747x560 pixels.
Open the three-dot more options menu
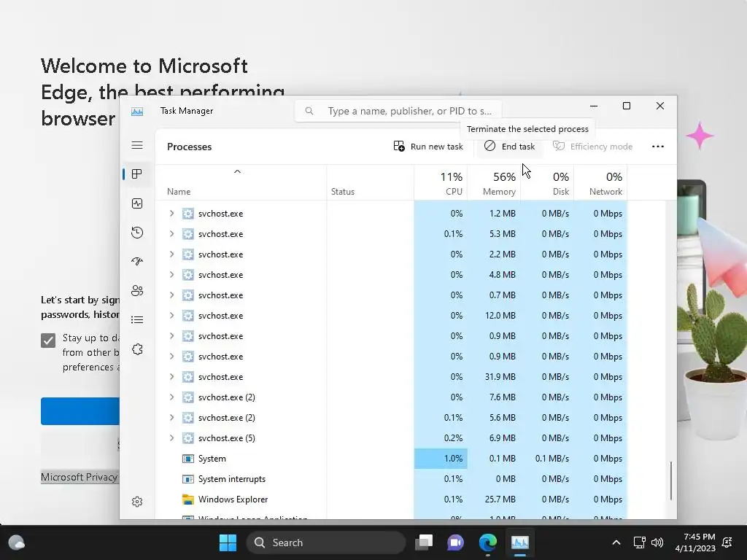click(658, 146)
